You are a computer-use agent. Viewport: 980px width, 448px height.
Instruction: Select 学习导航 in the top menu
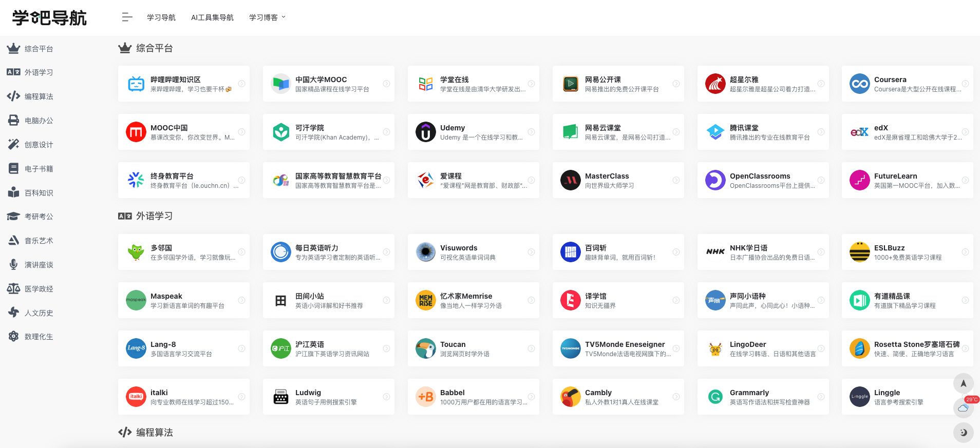tap(161, 17)
